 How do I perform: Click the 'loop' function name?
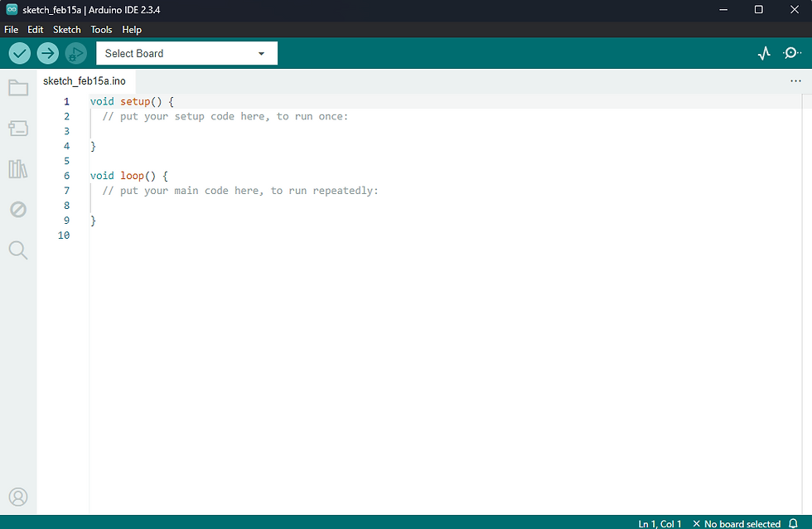click(x=132, y=176)
